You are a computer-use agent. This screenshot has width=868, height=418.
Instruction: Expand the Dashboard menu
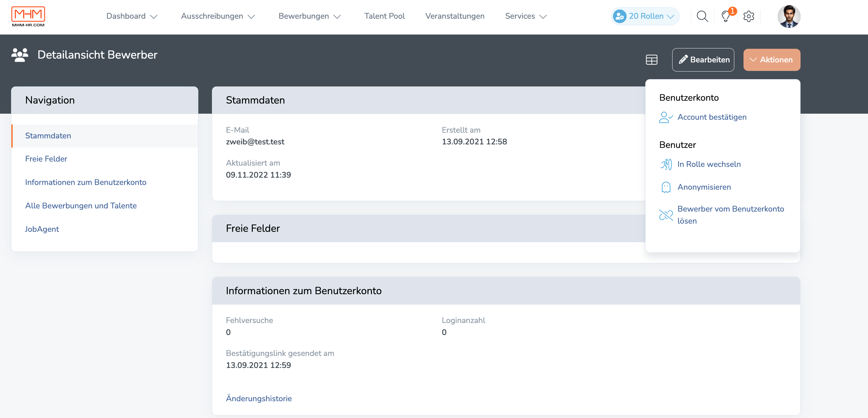tap(132, 16)
